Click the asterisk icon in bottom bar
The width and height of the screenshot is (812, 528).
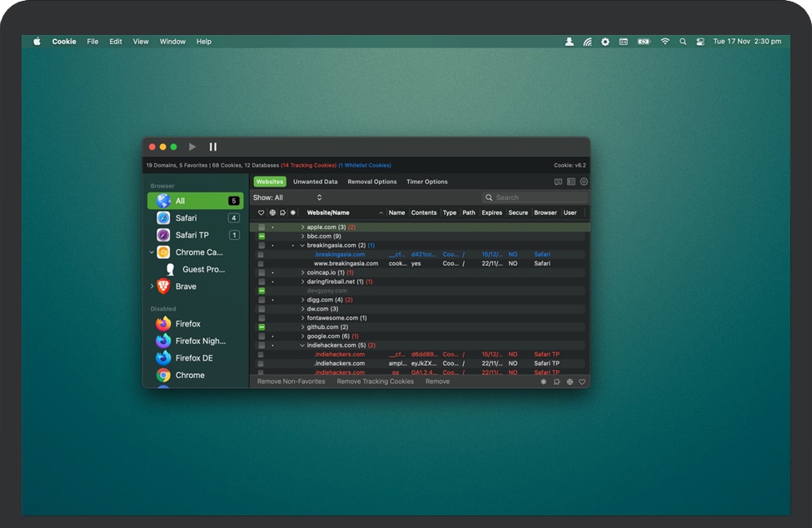pos(543,381)
